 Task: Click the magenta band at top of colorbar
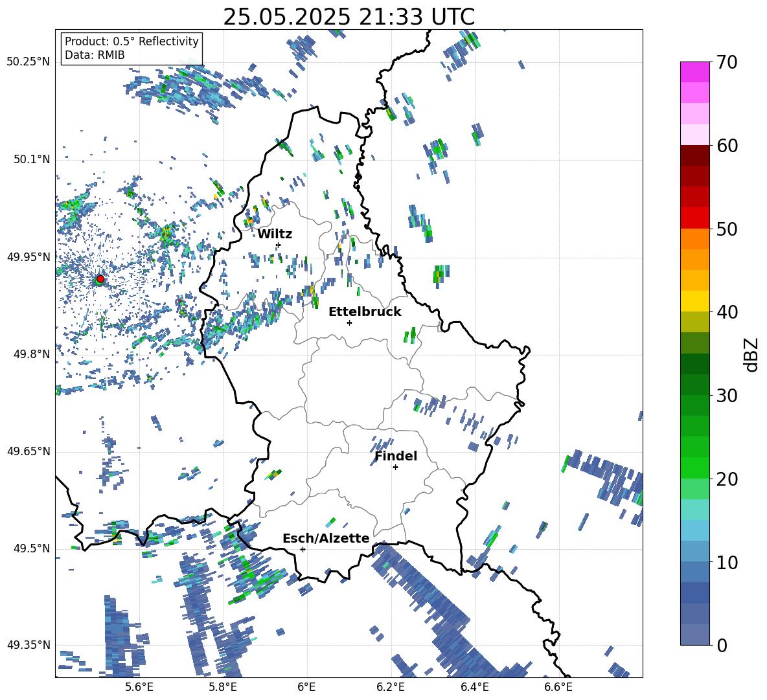coord(694,73)
